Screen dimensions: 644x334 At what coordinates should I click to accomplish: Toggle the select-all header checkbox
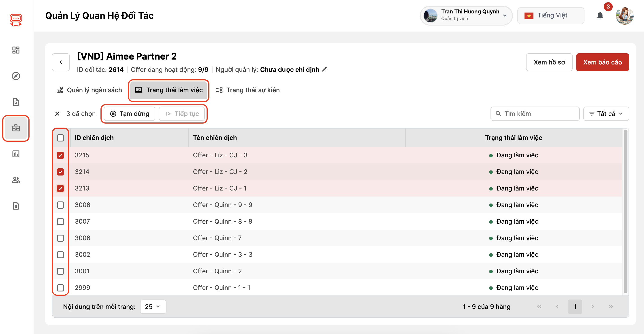60,138
